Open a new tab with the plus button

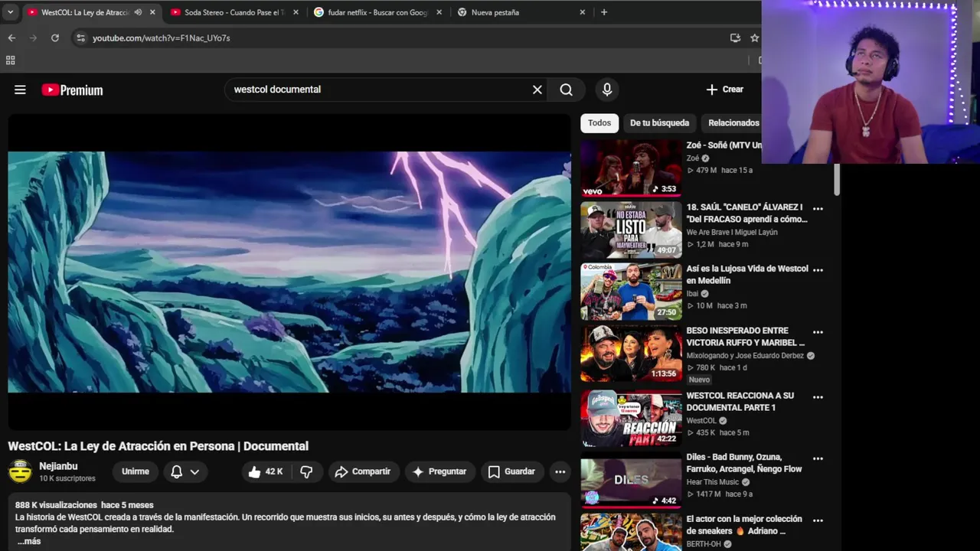tap(604, 12)
